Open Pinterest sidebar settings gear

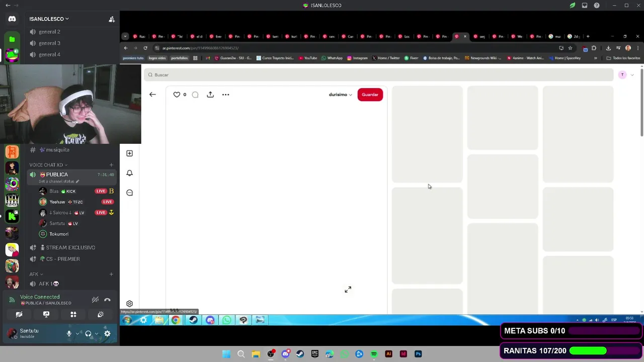(129, 304)
